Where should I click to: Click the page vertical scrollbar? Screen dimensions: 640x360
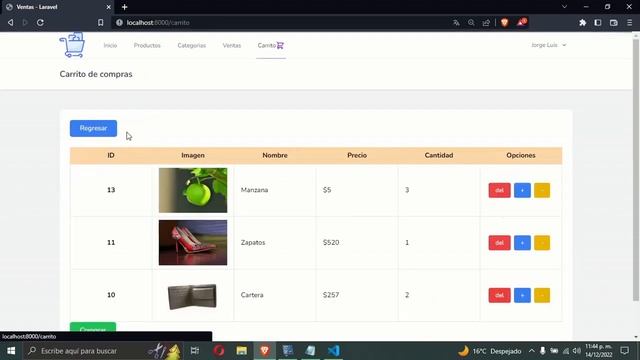click(636, 171)
